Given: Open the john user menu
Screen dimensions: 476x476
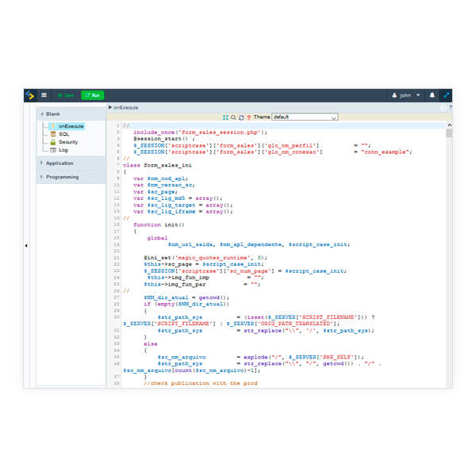Looking at the screenshot, I should click(x=405, y=95).
